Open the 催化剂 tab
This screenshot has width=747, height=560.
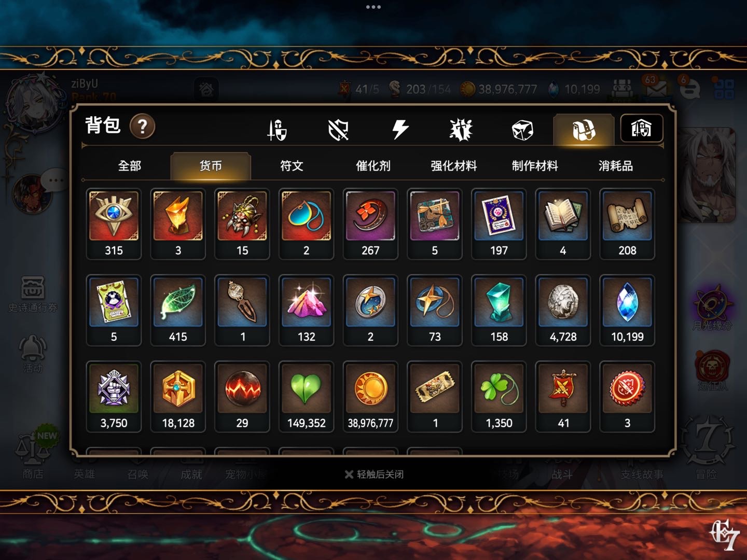pos(373,166)
